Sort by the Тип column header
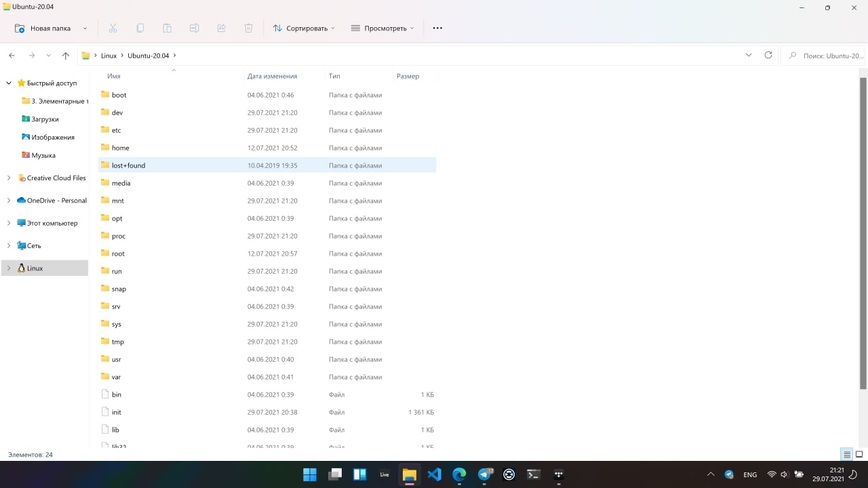 point(334,76)
